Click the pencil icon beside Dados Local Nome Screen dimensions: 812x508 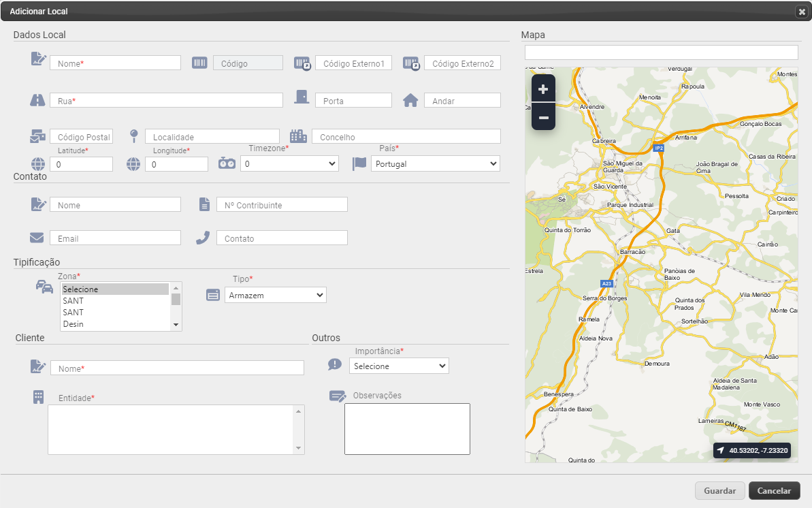click(38, 59)
